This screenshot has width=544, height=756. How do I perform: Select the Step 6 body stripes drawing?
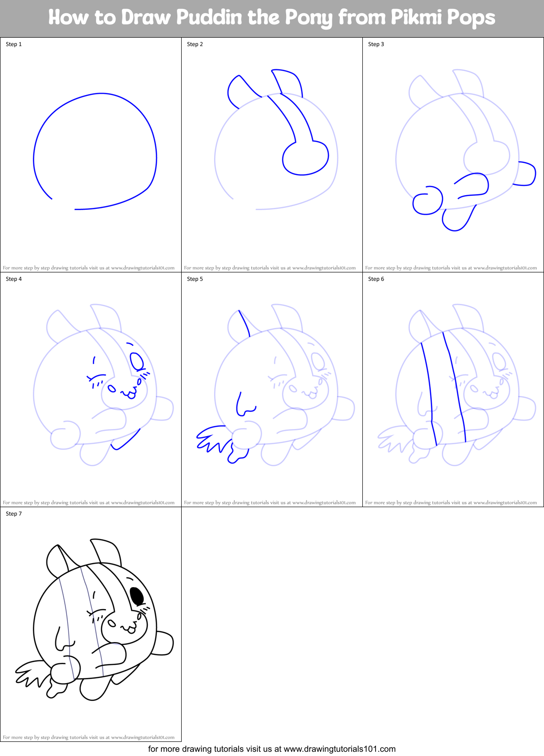click(456, 385)
